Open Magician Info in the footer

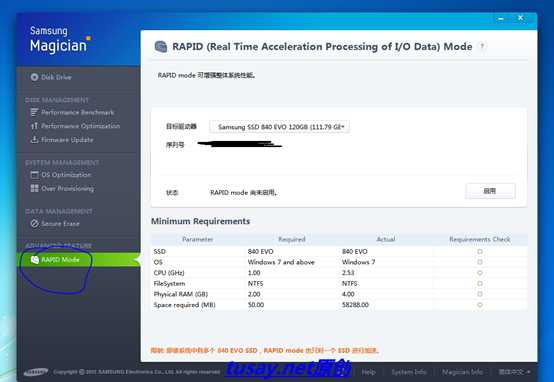[x=462, y=372]
